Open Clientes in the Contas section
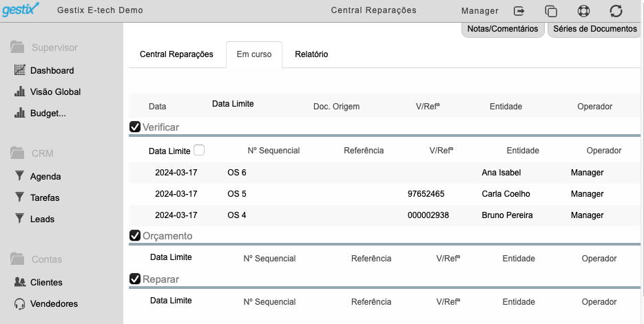The image size is (644, 324). (46, 283)
